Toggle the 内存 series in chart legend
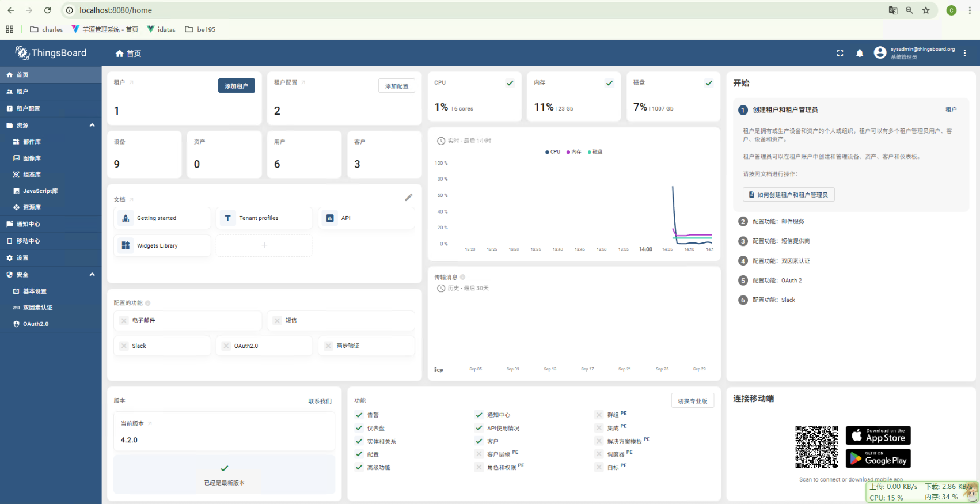980x504 pixels. click(x=574, y=152)
